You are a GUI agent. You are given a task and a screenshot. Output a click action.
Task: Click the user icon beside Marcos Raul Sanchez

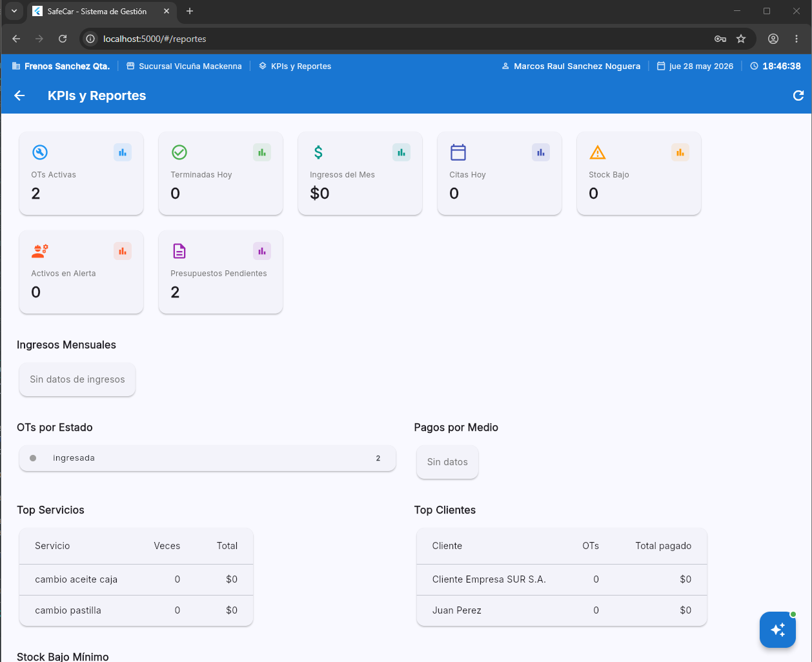pyautogui.click(x=505, y=66)
